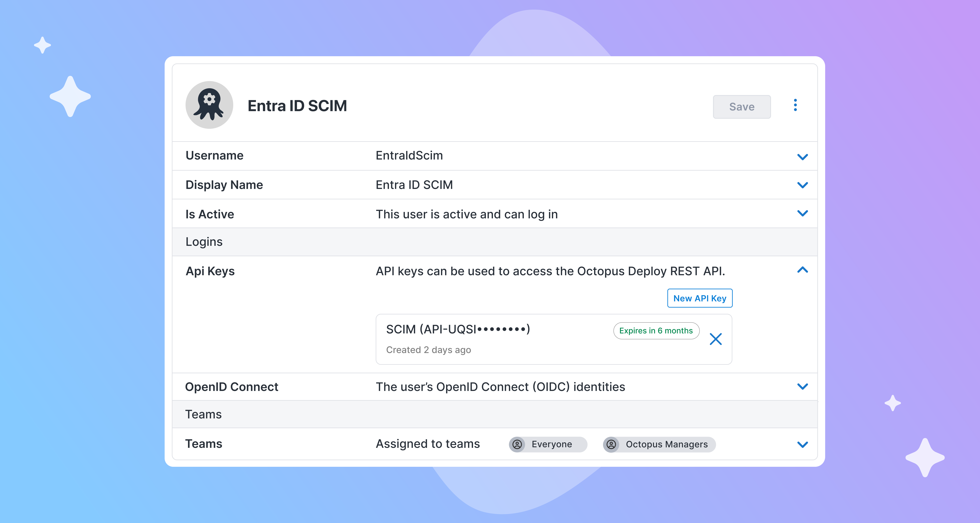Expand the Username row
980x523 pixels.
pyautogui.click(x=803, y=156)
